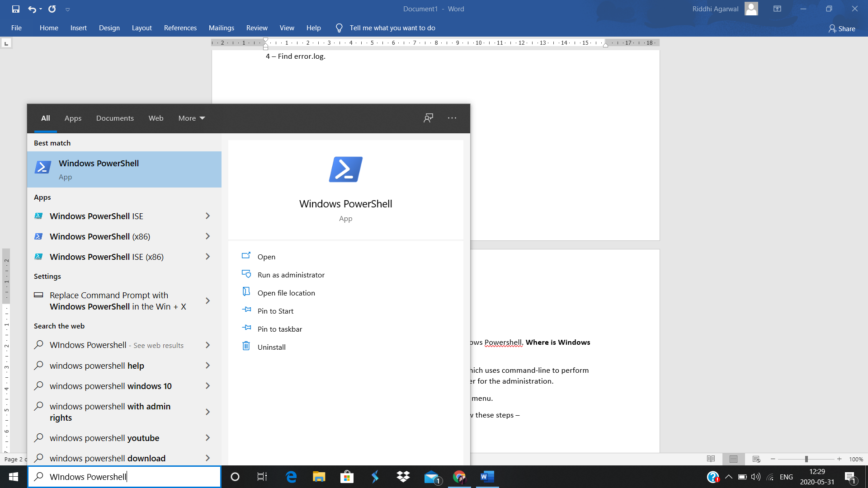Viewport: 868px width, 488px height.
Task: Click the Save icon in Word's title bar
Action: click(16, 9)
